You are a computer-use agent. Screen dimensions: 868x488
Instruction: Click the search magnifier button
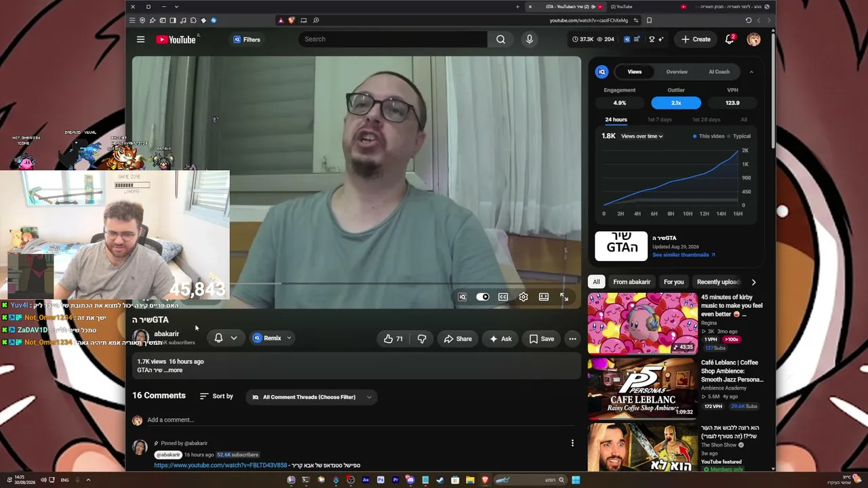coord(500,39)
